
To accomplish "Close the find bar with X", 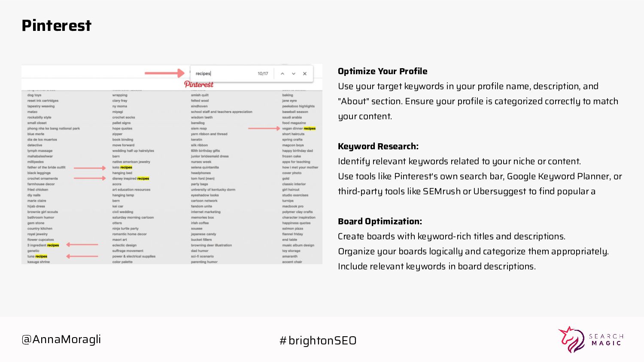I will [x=305, y=74].
